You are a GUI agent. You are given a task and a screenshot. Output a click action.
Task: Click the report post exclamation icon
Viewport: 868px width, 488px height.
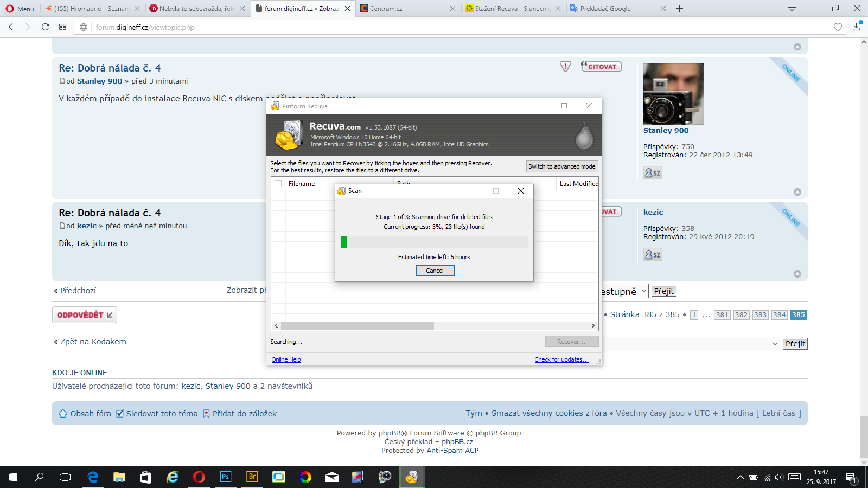click(565, 67)
